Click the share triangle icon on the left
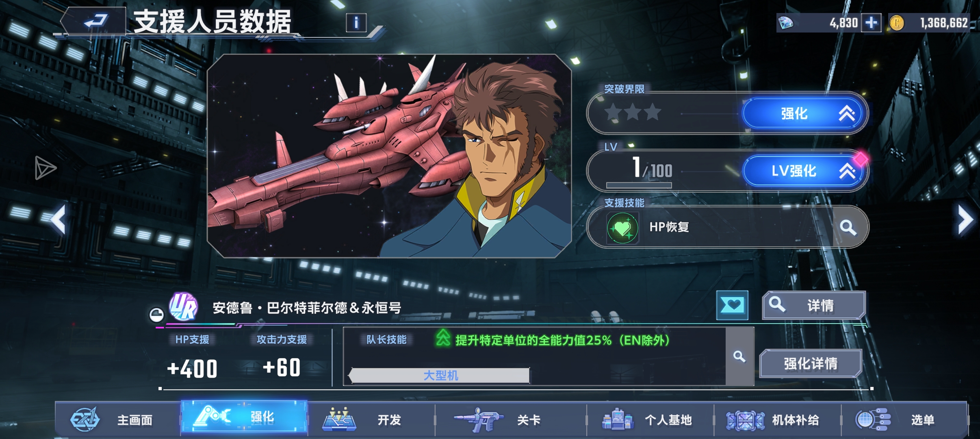980x439 pixels. point(45,167)
